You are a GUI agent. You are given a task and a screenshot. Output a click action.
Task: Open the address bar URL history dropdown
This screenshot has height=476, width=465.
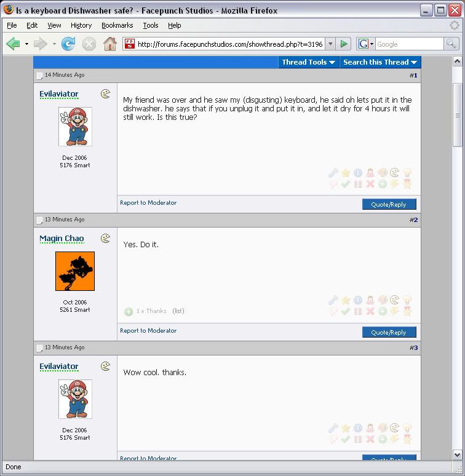click(x=330, y=44)
